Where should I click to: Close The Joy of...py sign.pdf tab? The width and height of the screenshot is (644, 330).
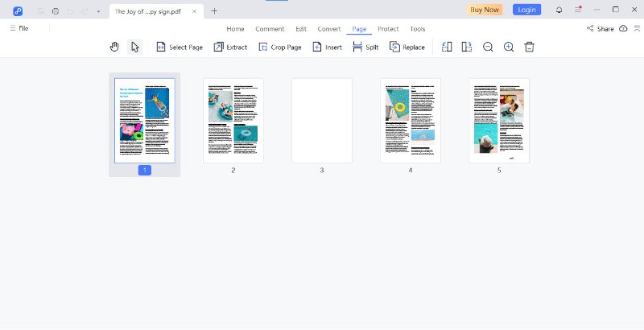(x=194, y=11)
